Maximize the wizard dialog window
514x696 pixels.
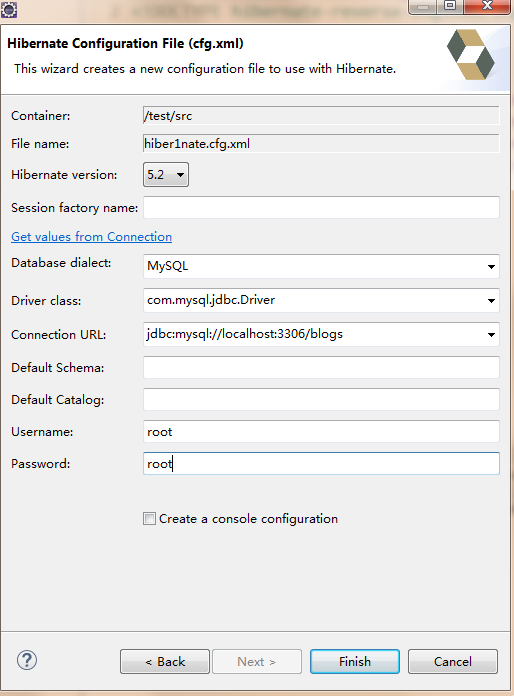click(x=450, y=6)
